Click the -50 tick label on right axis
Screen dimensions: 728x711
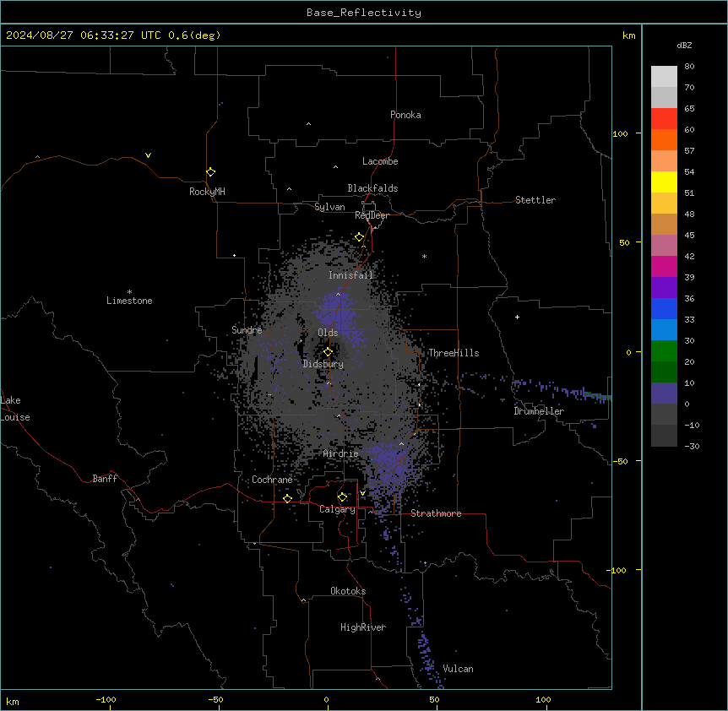pos(620,461)
